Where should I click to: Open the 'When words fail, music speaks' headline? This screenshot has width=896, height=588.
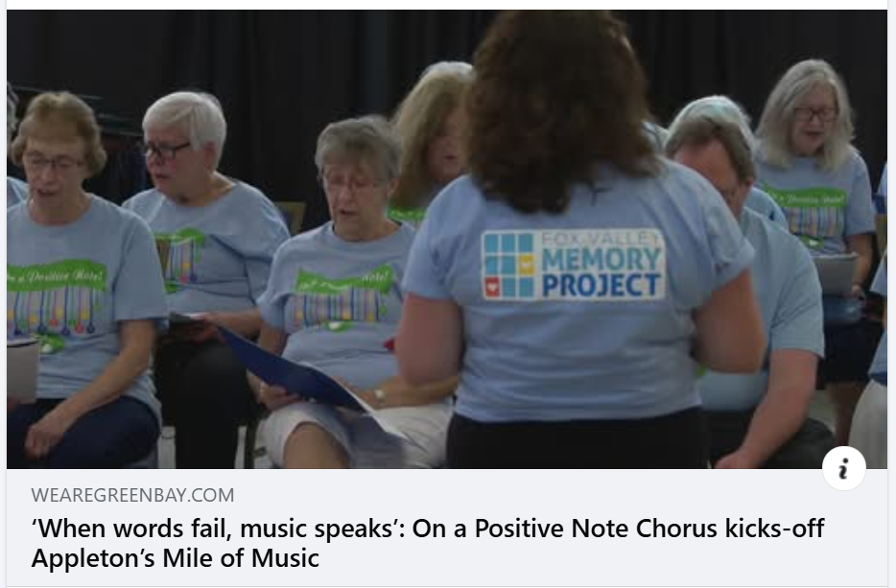428,543
